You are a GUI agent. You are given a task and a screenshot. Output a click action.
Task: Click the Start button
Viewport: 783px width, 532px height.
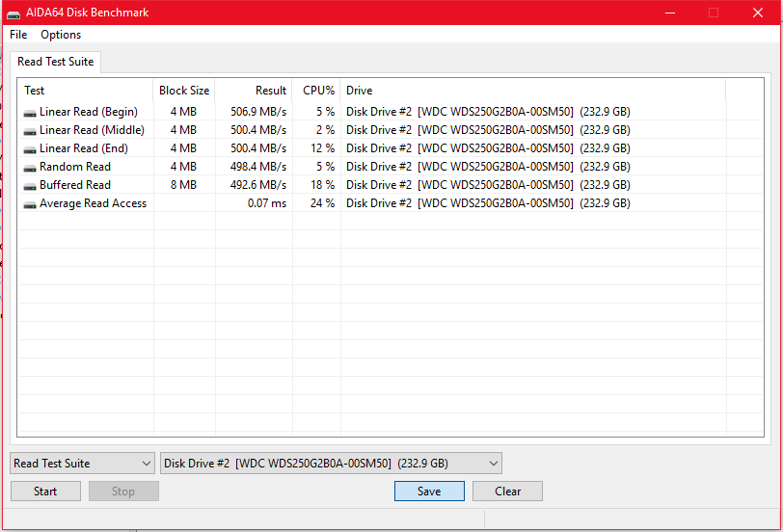45,492
